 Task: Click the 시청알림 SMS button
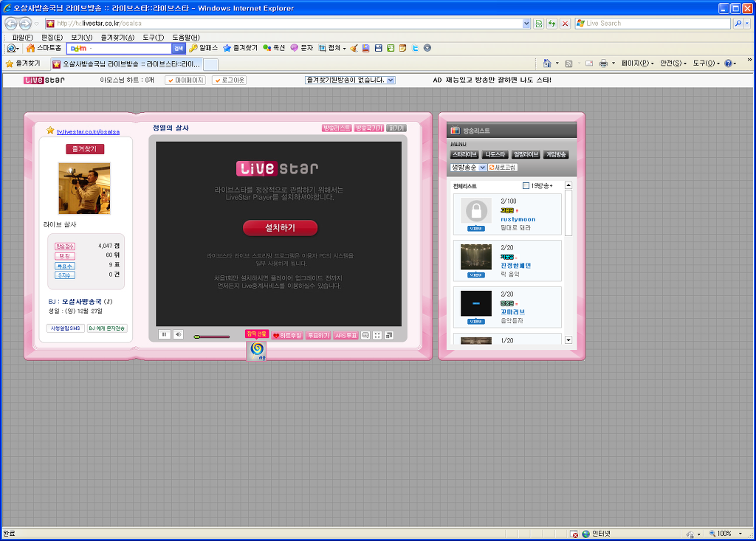[66, 328]
